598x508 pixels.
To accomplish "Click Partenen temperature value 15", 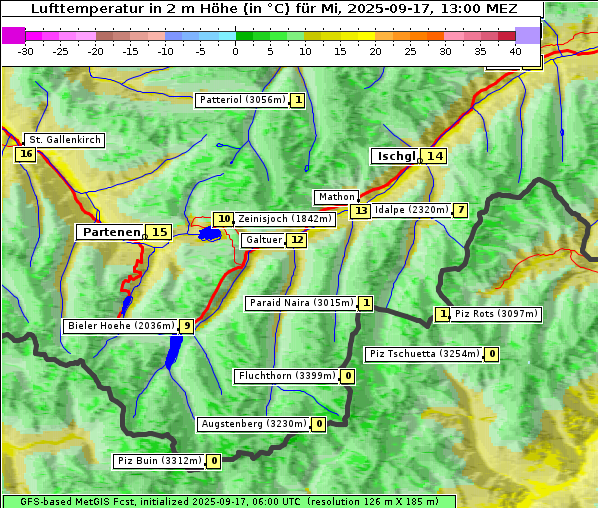I will tap(159, 232).
